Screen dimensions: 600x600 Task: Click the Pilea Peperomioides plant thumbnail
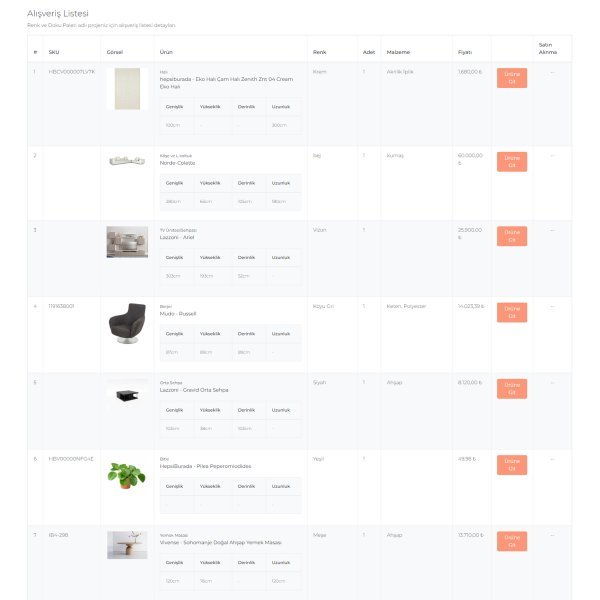point(127,474)
